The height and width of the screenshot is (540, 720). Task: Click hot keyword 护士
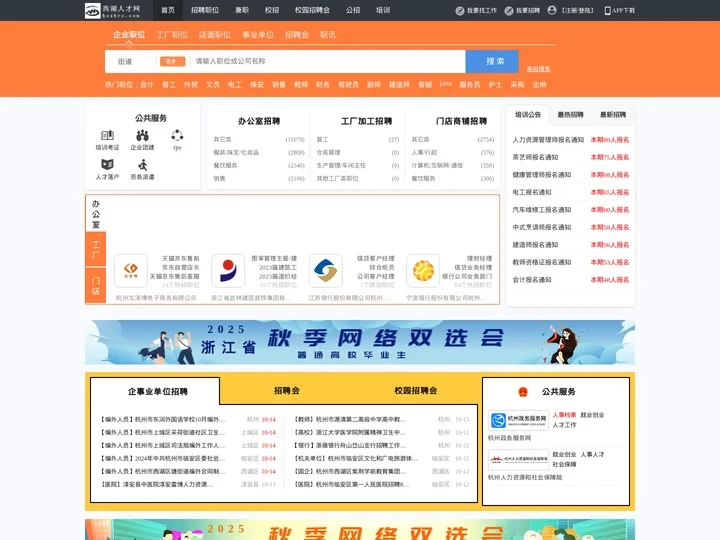(495, 84)
